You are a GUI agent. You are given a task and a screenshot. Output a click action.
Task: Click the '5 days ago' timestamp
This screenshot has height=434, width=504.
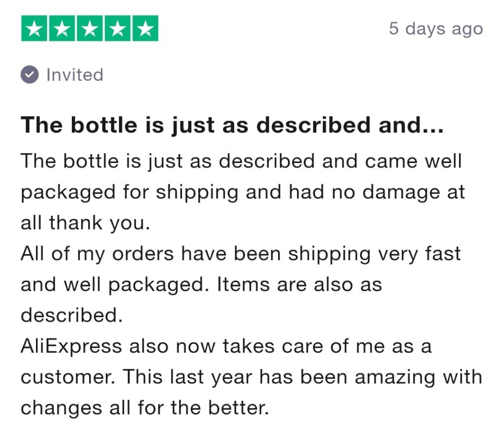point(436,29)
